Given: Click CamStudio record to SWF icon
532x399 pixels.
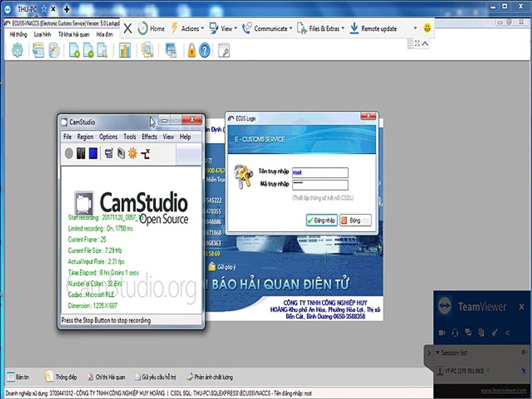Looking at the screenshot, I should [121, 154].
